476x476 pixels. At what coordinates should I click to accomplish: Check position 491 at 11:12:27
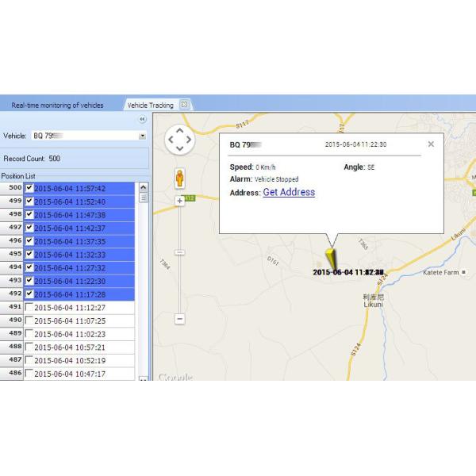pos(29,307)
